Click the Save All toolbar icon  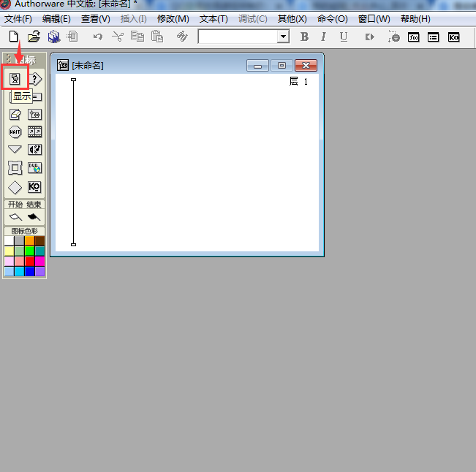tap(54, 37)
